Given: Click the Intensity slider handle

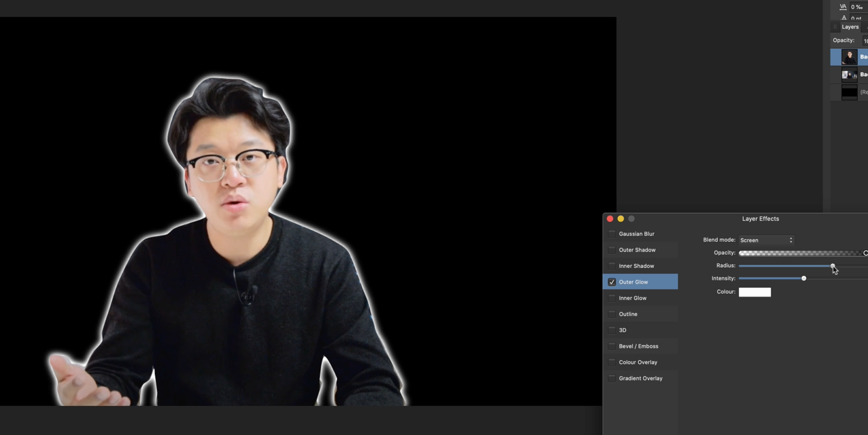Looking at the screenshot, I should [x=804, y=279].
